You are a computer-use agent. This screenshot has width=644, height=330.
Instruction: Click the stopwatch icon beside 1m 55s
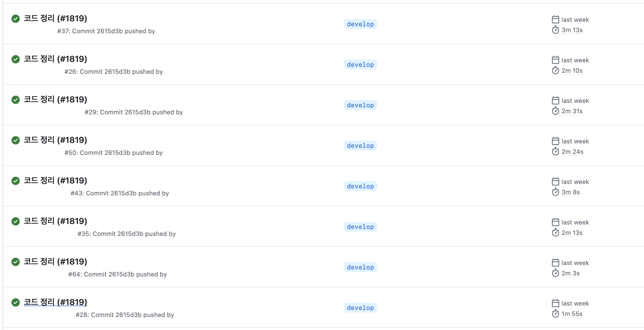(x=555, y=314)
